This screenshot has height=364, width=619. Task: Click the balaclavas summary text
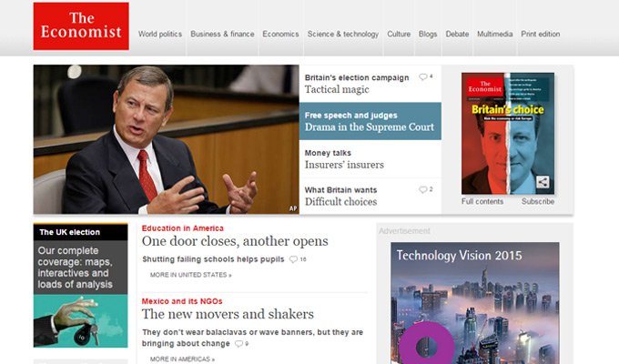253,338
